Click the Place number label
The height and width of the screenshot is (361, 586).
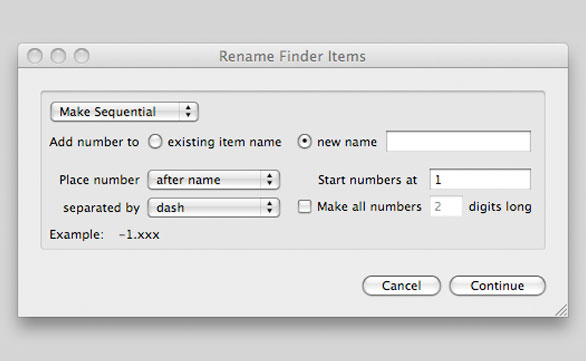99,180
